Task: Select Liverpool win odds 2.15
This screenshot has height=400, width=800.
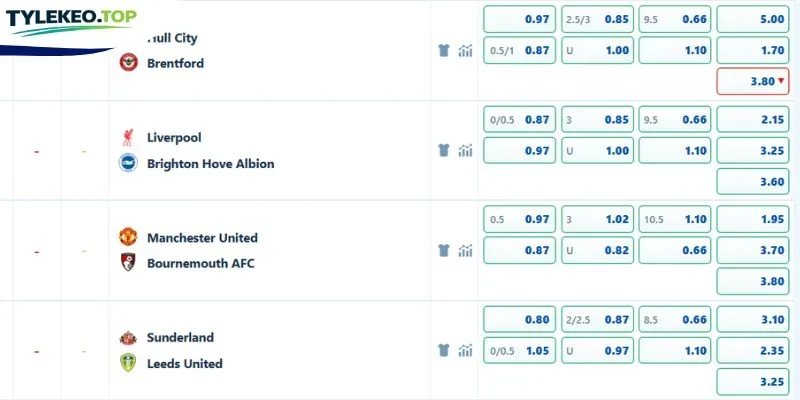Action: pyautogui.click(x=753, y=120)
